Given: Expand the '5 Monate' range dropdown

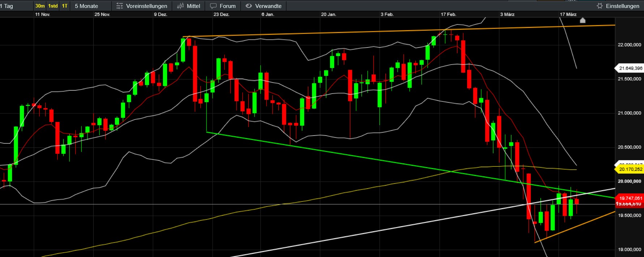Looking at the screenshot, I should [x=91, y=6].
